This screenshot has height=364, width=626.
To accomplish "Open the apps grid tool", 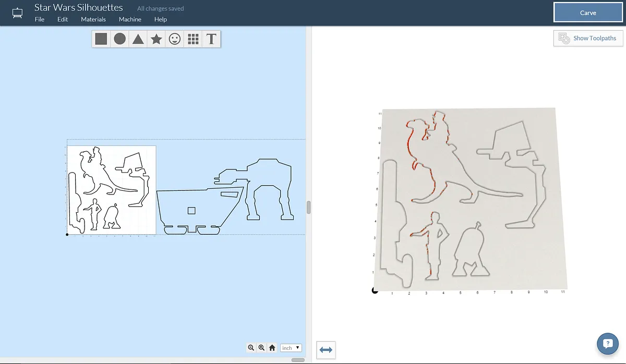I will click(x=193, y=39).
